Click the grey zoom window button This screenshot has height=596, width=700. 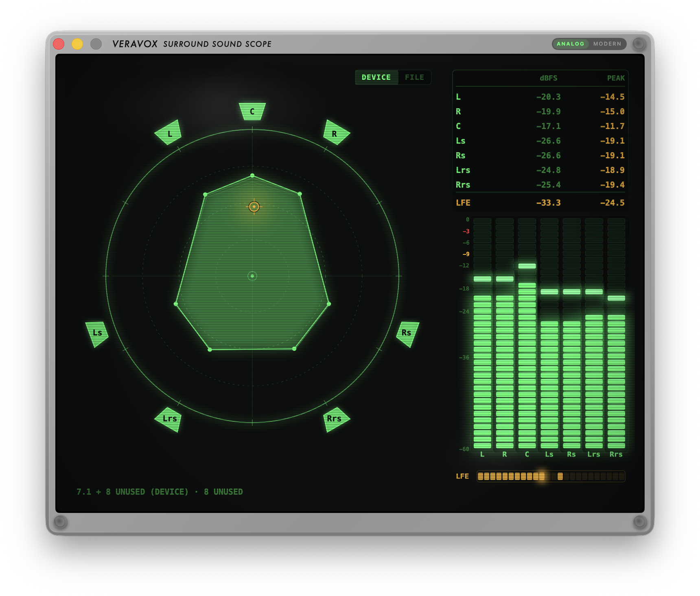(96, 44)
